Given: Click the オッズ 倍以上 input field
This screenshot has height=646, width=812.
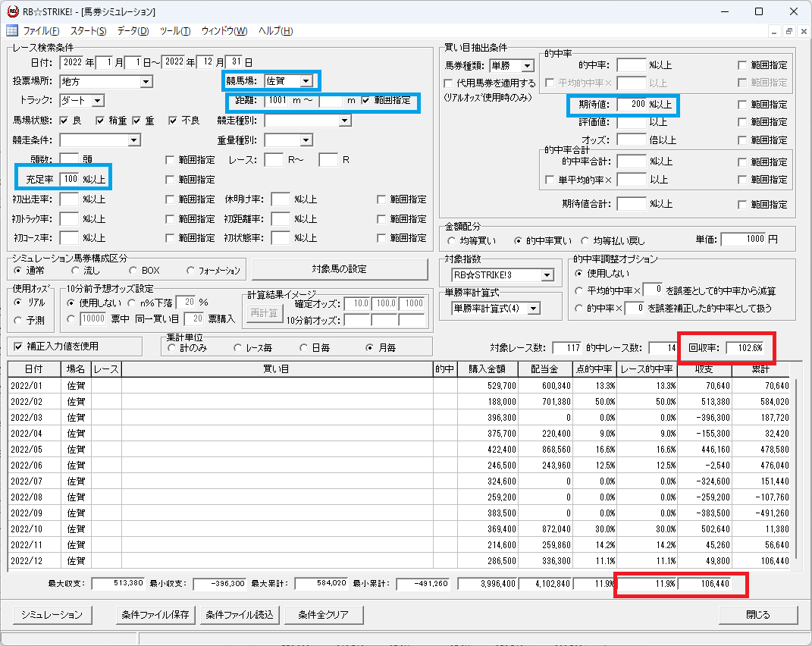Looking at the screenshot, I should (632, 140).
